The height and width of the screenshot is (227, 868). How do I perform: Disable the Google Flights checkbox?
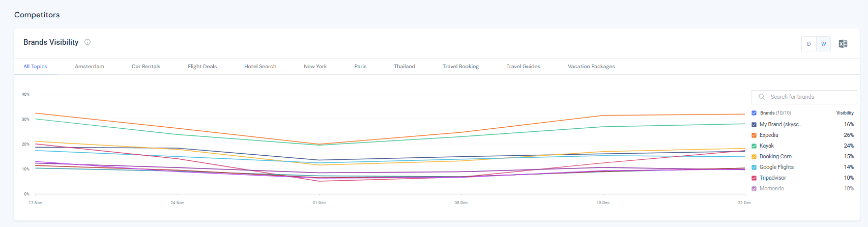pos(754,167)
